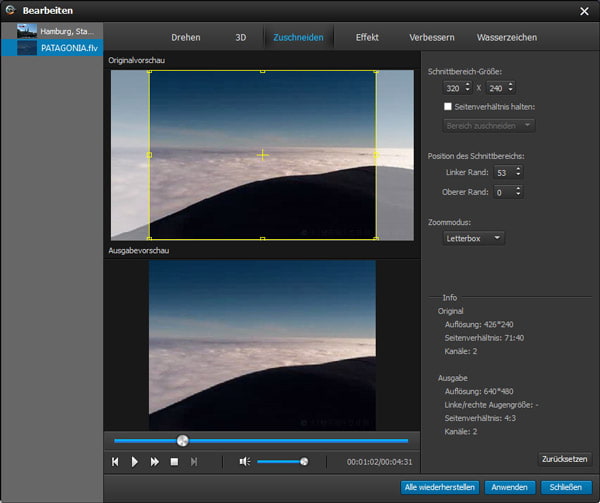Click the Zurücksetzen button
Viewport: 600px width, 503px height.
(x=564, y=459)
